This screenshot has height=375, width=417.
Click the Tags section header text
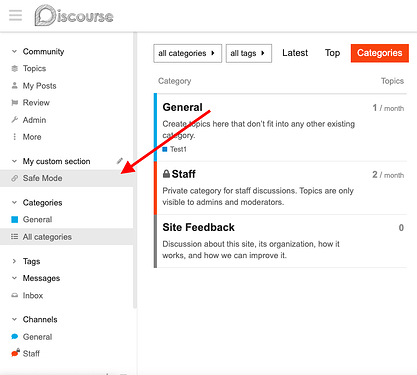point(31,261)
